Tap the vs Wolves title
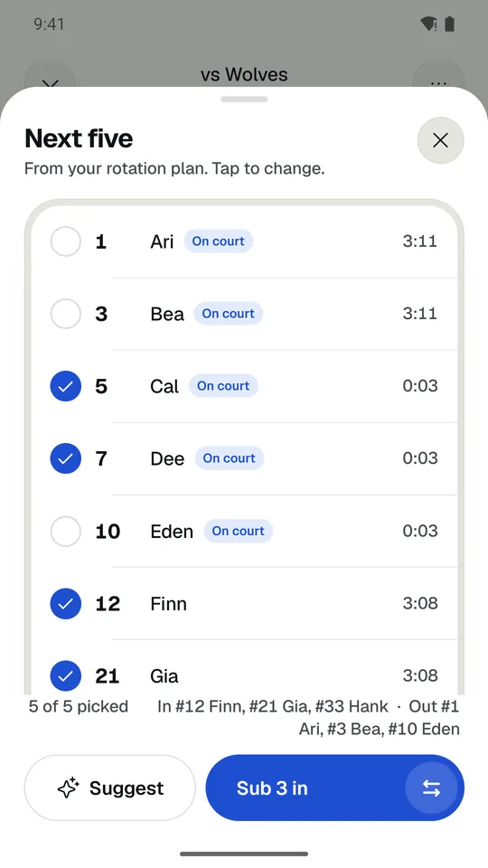488x868 pixels. (244, 75)
